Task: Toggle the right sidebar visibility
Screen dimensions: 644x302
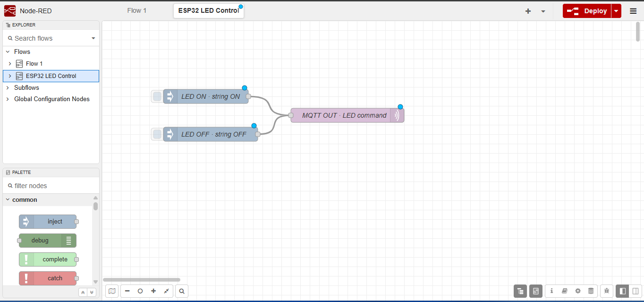Action: [636, 291]
